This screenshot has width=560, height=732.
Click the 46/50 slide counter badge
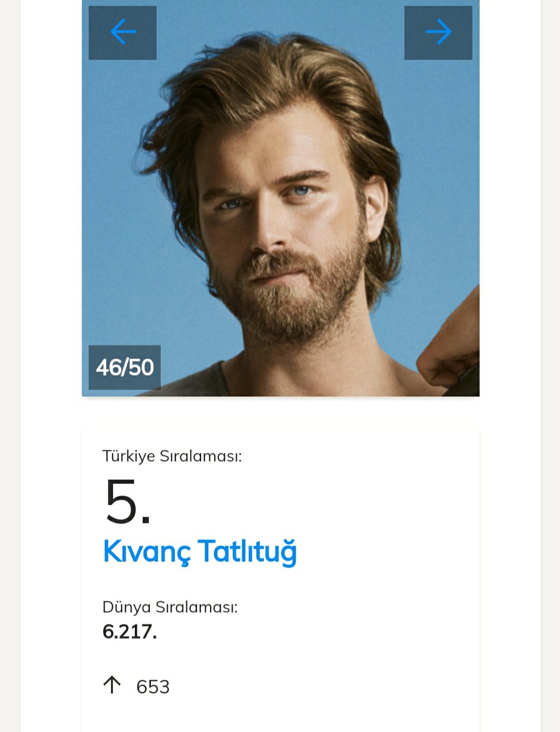(124, 367)
